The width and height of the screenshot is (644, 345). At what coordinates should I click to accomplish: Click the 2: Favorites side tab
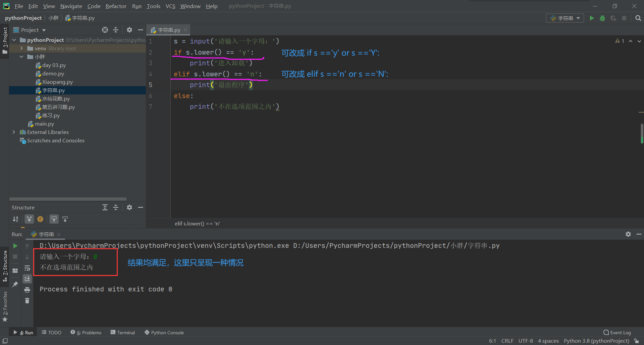[5, 306]
